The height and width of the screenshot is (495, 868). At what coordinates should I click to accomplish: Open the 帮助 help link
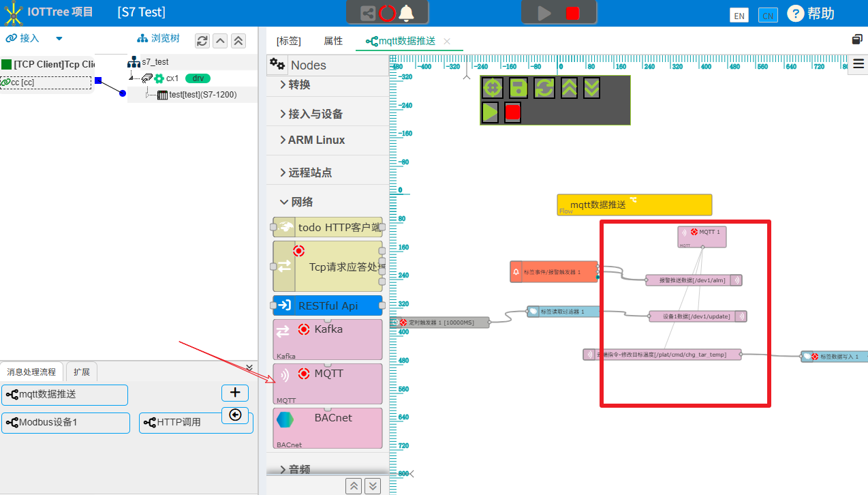pyautogui.click(x=811, y=13)
